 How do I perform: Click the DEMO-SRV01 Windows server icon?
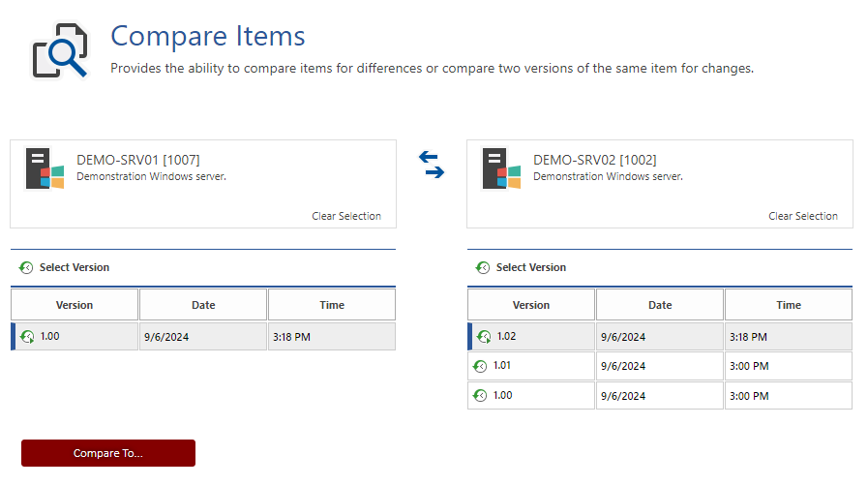(45, 168)
